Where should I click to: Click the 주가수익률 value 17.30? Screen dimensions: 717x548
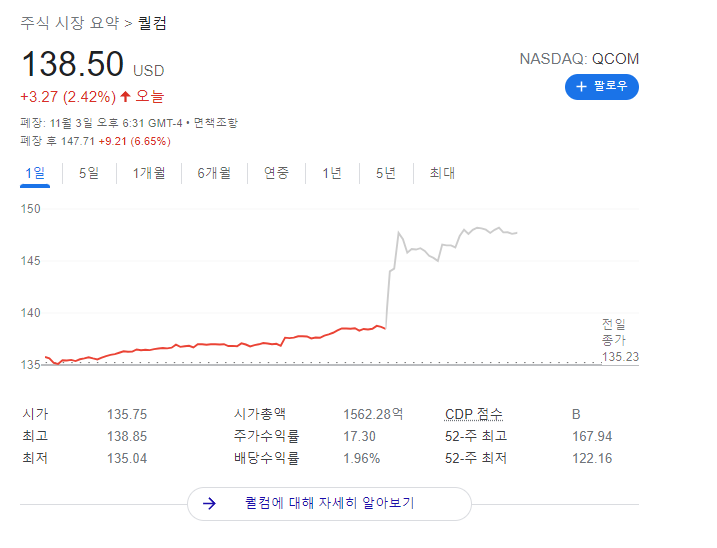359,436
